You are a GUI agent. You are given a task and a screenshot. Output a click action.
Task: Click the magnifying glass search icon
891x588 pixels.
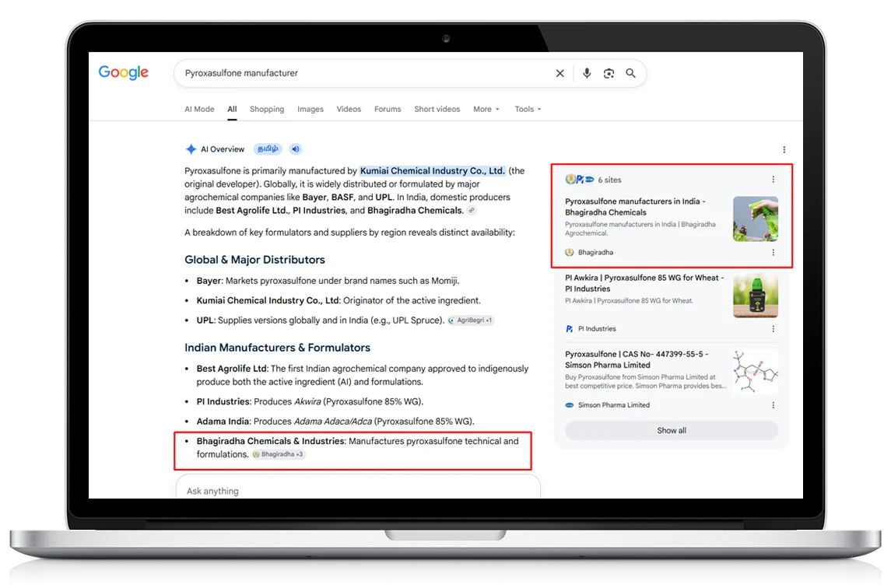click(631, 73)
